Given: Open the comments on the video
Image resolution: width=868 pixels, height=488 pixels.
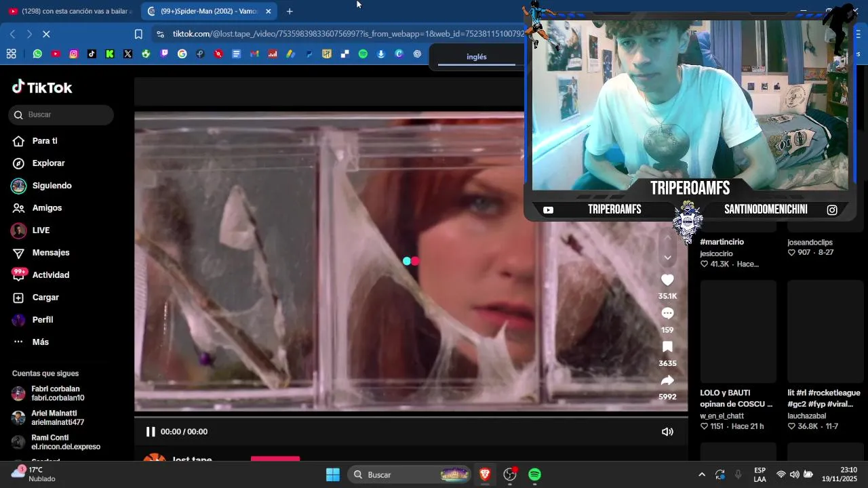Looking at the screenshot, I should [x=667, y=313].
